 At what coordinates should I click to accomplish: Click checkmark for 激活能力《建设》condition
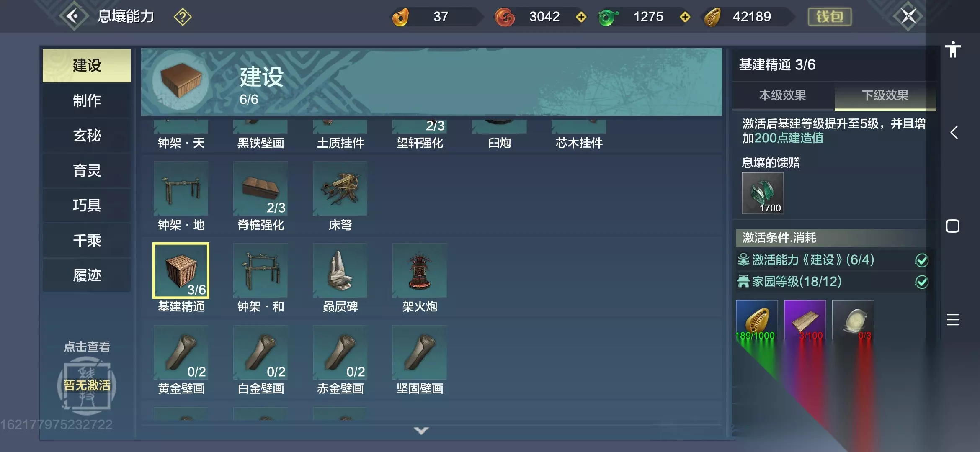click(x=921, y=260)
